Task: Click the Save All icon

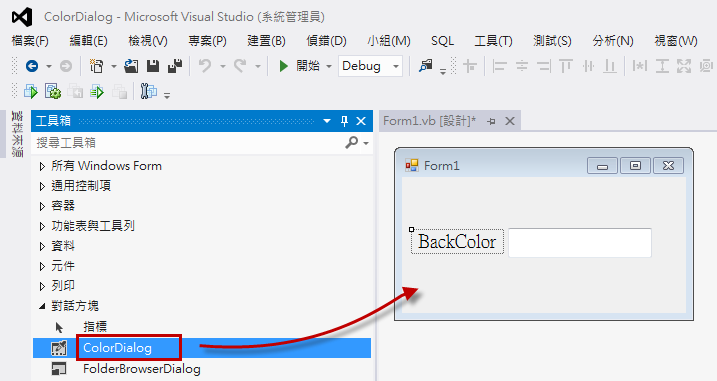Action: [x=175, y=66]
